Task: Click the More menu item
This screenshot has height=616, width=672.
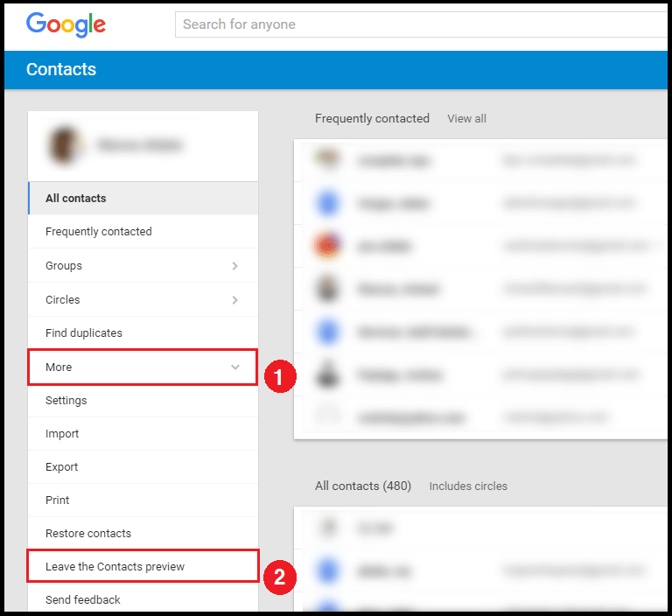Action: 143,367
